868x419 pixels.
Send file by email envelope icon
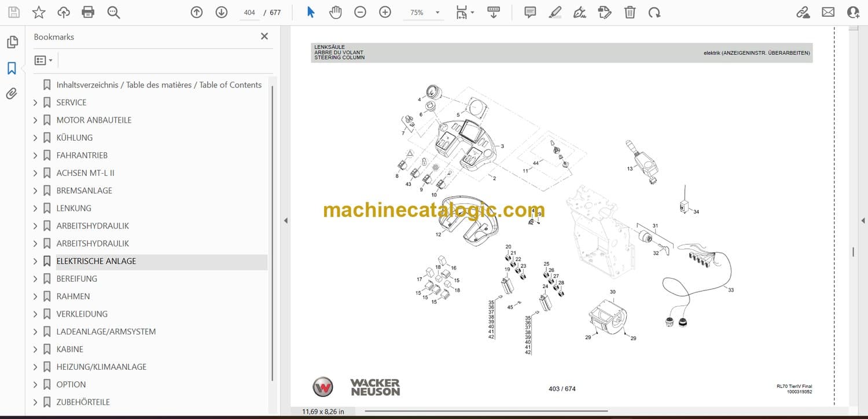click(828, 12)
